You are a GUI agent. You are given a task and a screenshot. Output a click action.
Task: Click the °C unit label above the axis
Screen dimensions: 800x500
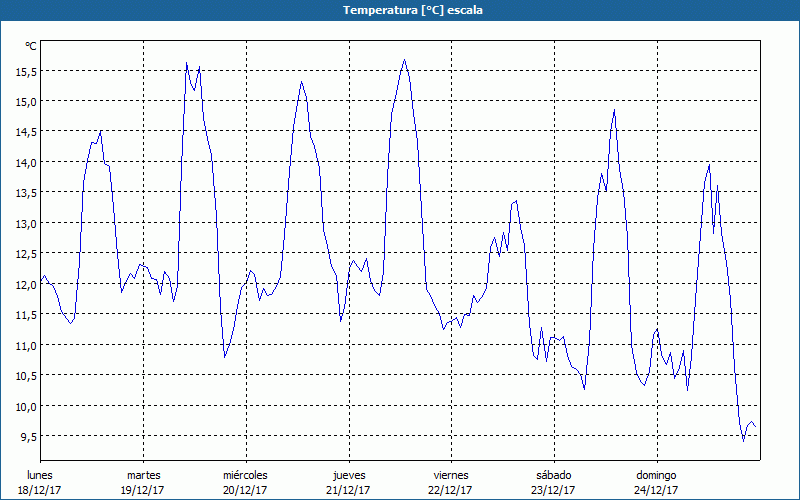click(x=31, y=46)
